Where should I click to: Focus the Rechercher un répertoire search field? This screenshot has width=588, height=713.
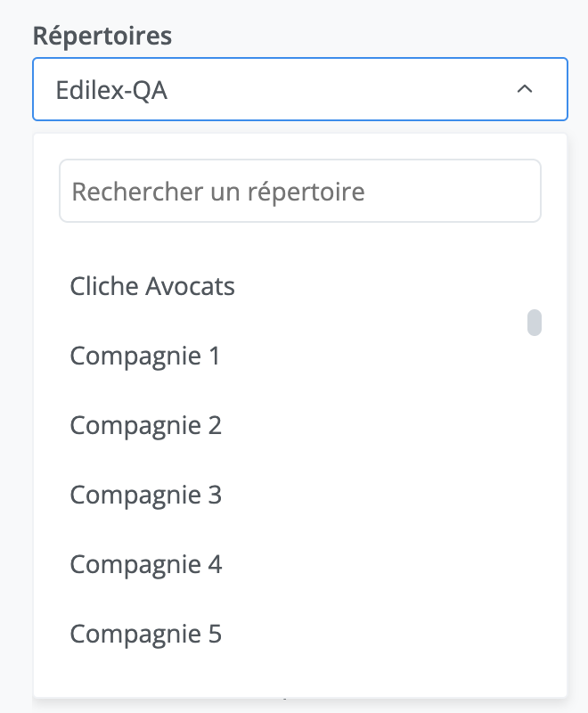point(299,191)
